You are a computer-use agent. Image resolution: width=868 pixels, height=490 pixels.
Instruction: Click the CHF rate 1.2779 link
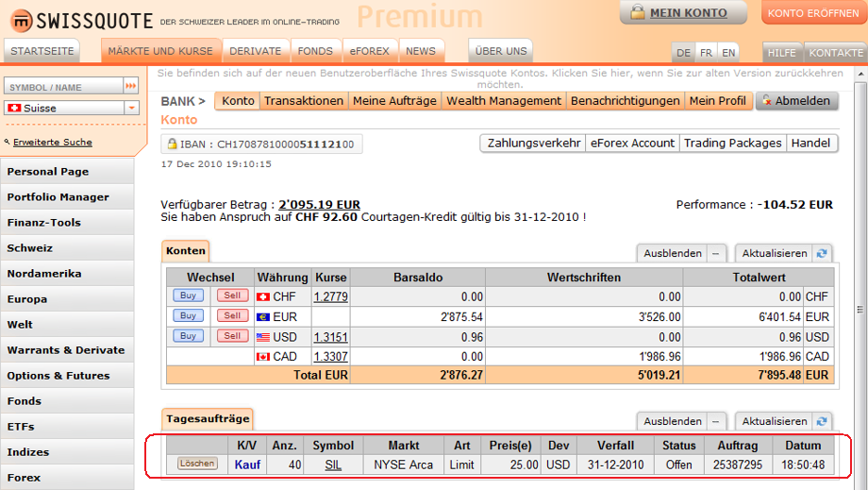[331, 296]
